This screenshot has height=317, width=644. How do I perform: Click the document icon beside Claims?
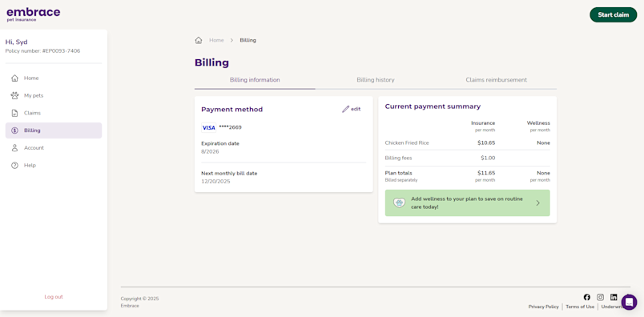coord(14,113)
